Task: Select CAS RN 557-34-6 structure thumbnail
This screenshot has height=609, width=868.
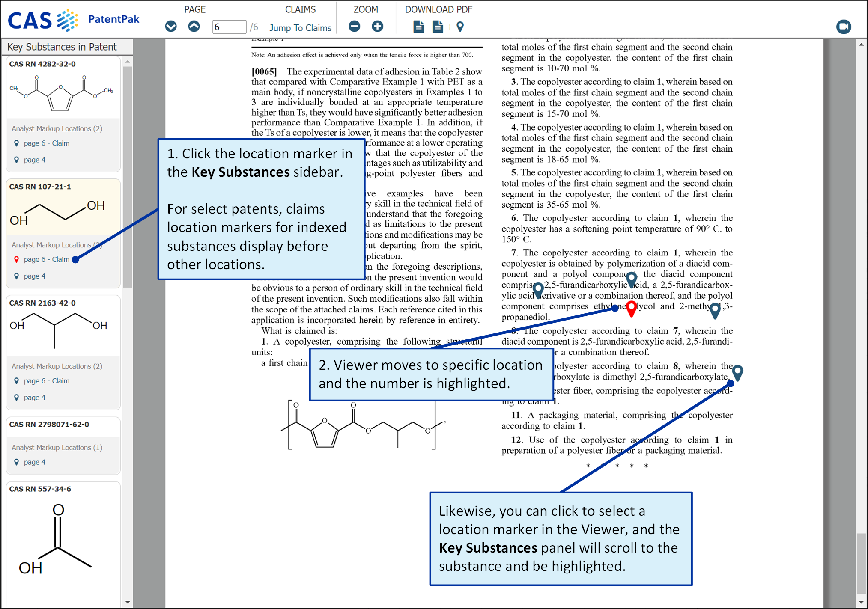Action: pos(56,539)
